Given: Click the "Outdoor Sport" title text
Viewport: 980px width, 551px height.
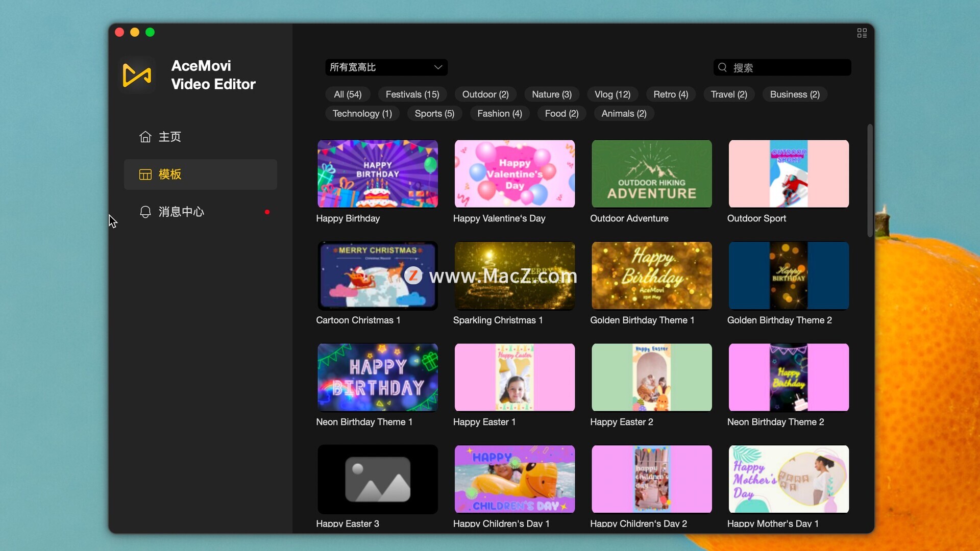Looking at the screenshot, I should click(x=756, y=218).
